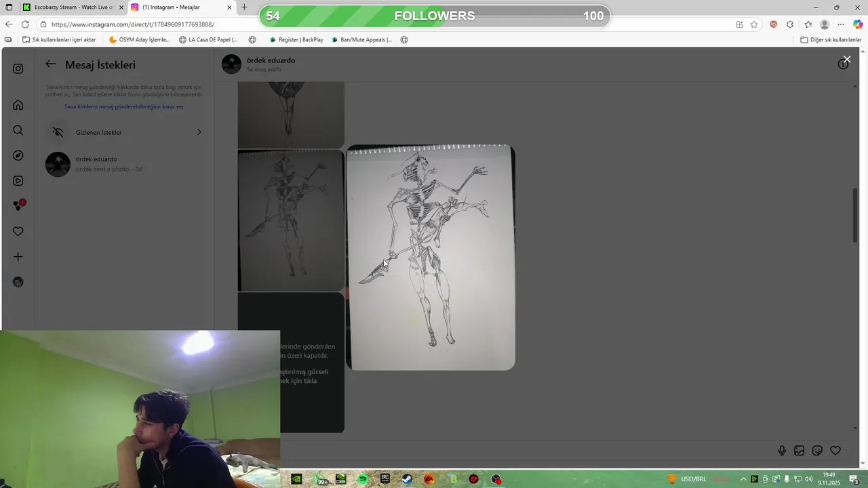Open the Windows notification center icon

click(854, 479)
